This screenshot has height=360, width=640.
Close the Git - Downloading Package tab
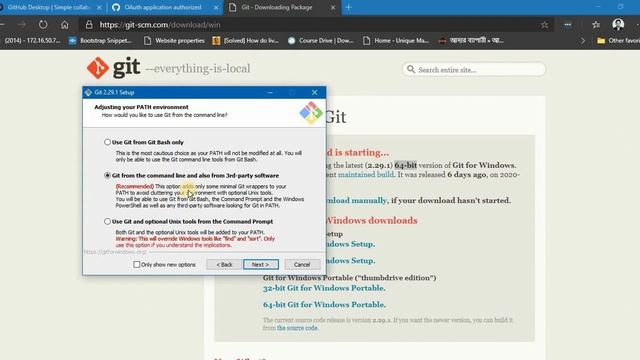pos(333,7)
